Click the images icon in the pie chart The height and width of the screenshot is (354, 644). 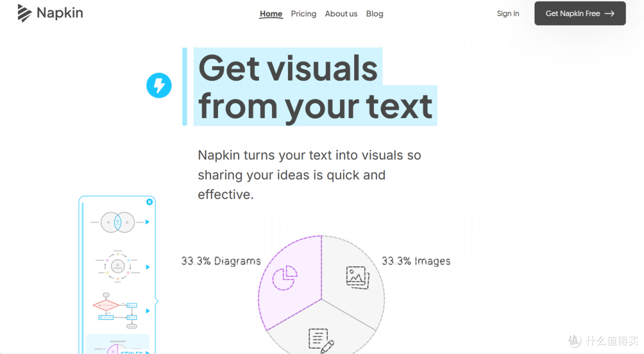pos(358,278)
